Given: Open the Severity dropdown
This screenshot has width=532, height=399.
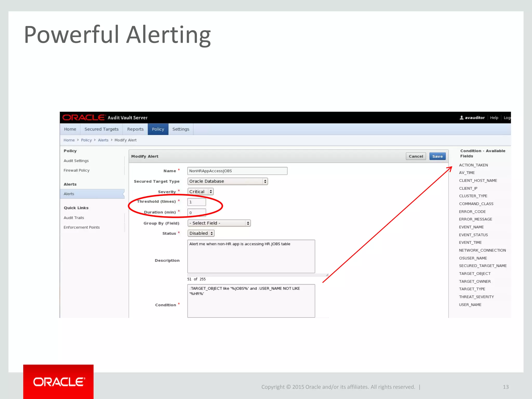Looking at the screenshot, I should tap(201, 192).
